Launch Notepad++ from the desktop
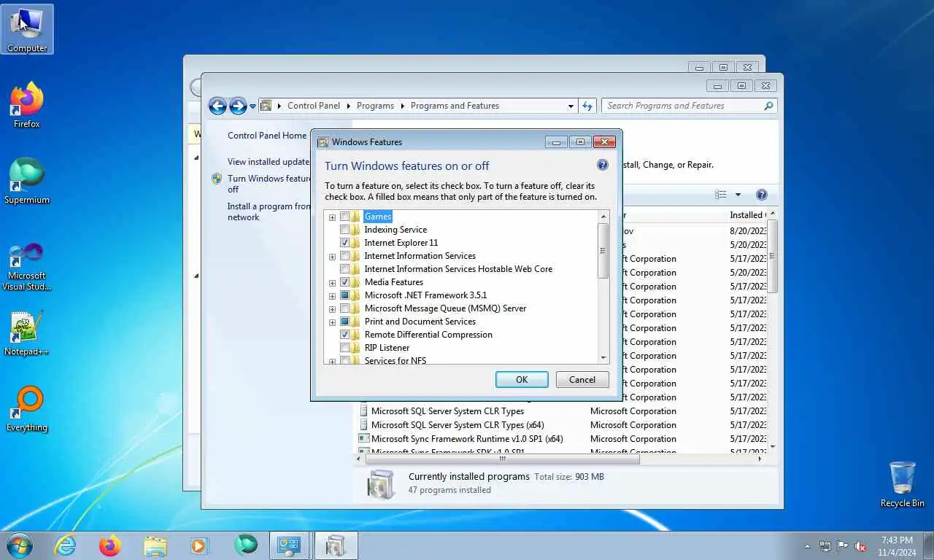 pos(27,333)
